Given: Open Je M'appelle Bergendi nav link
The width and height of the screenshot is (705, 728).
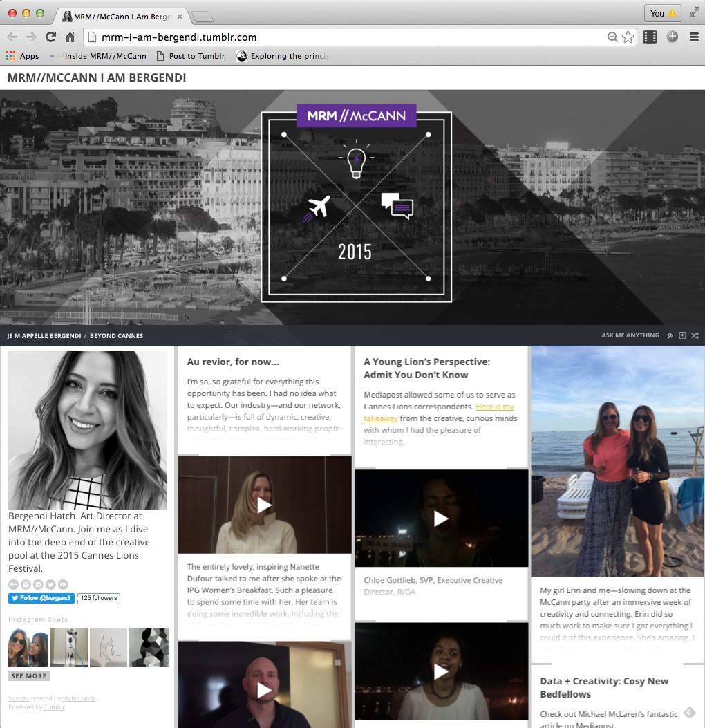Looking at the screenshot, I should (x=44, y=336).
